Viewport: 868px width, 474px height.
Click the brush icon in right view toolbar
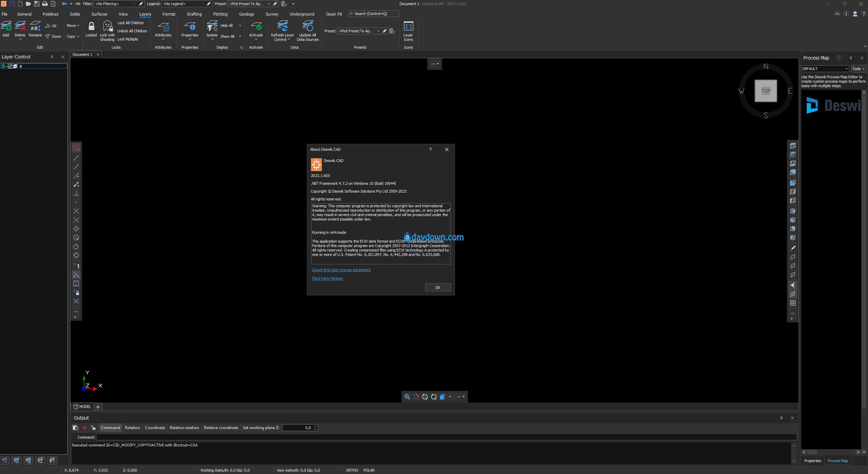[793, 248]
